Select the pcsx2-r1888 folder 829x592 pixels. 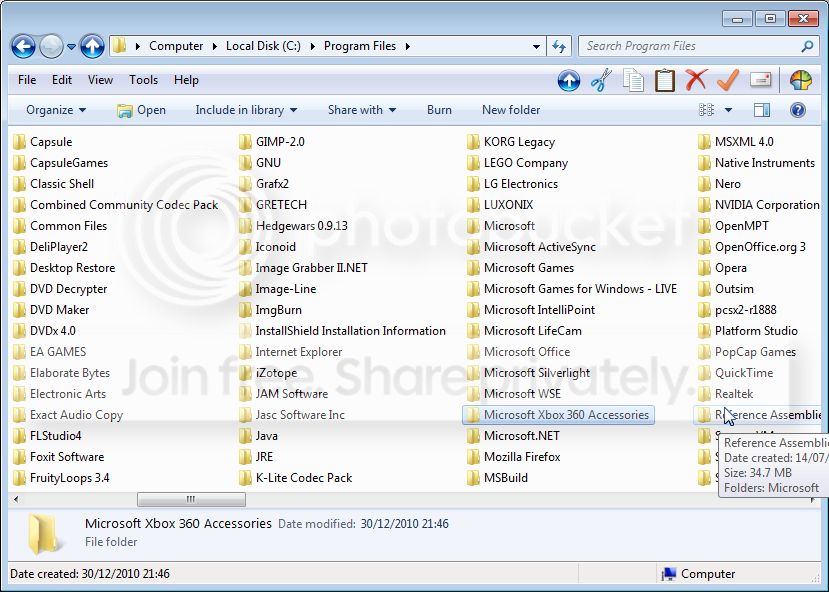(738, 310)
